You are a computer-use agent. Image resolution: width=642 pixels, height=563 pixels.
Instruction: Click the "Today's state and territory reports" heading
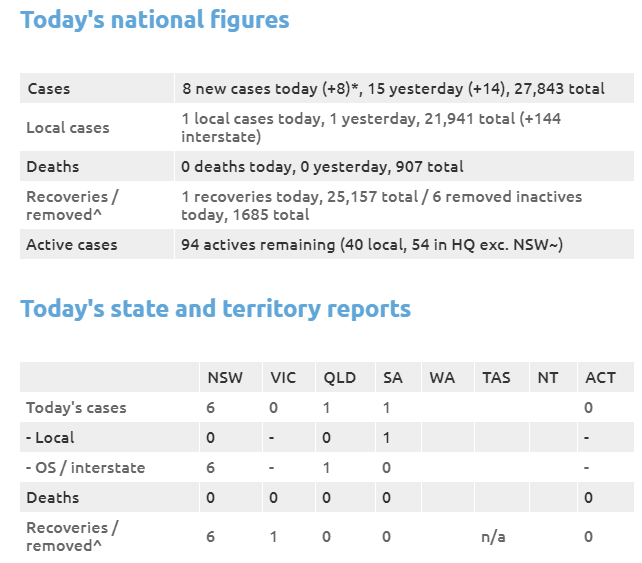[215, 309]
